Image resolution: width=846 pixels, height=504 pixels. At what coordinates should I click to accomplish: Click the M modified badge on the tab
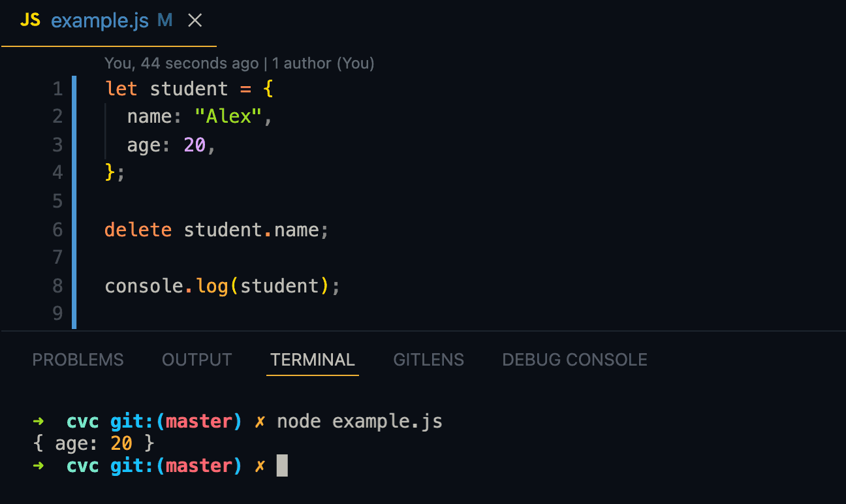click(164, 21)
